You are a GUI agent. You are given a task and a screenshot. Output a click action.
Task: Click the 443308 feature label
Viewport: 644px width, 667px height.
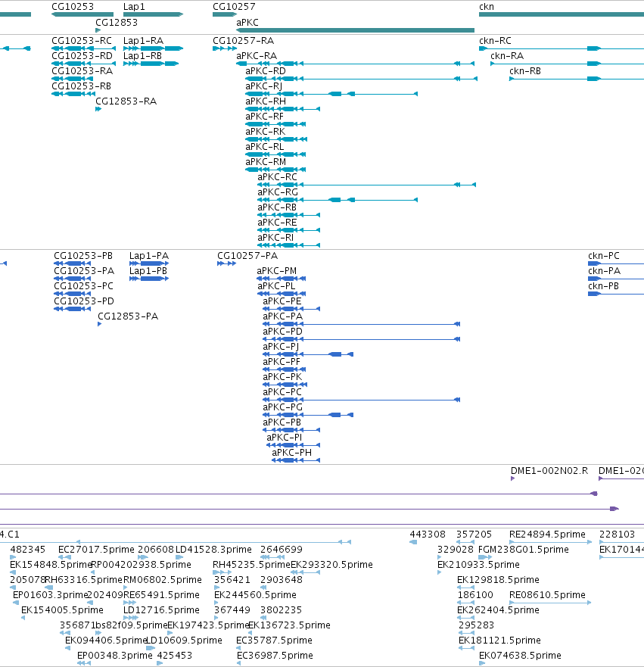pyautogui.click(x=428, y=535)
